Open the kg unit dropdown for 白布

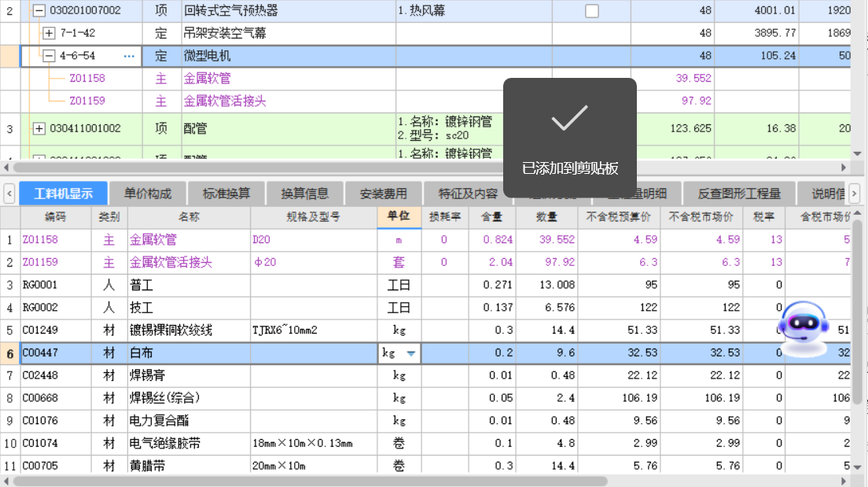point(410,353)
